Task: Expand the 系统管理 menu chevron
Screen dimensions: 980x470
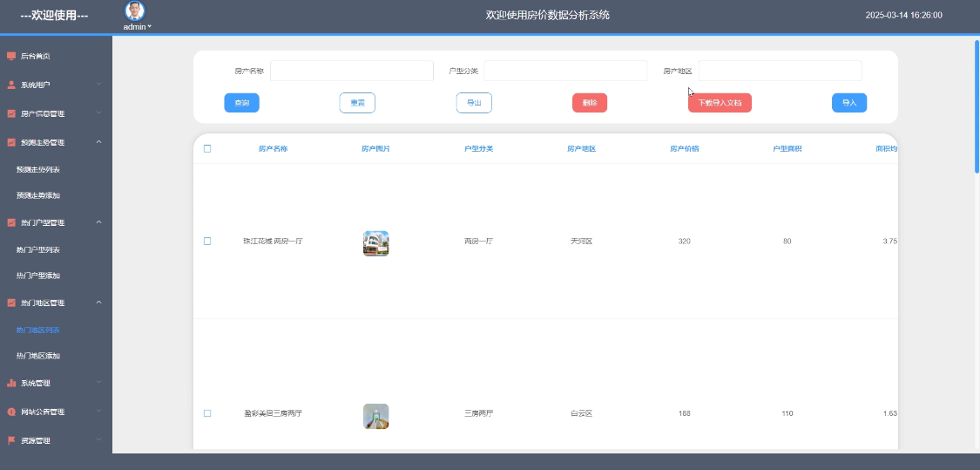Action: (x=98, y=383)
